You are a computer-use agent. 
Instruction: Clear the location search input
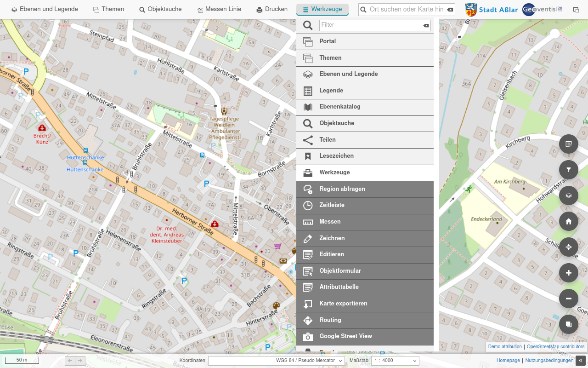tap(450, 10)
